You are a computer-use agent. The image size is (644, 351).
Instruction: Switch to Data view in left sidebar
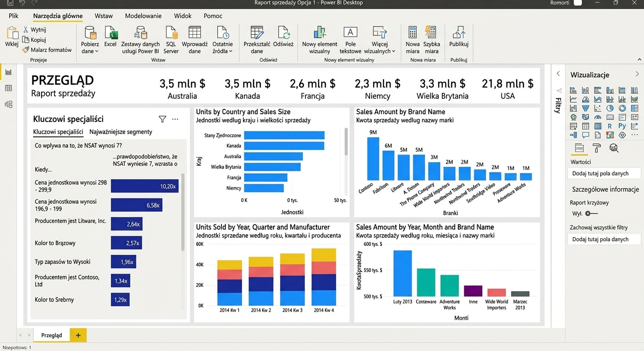pos(8,88)
